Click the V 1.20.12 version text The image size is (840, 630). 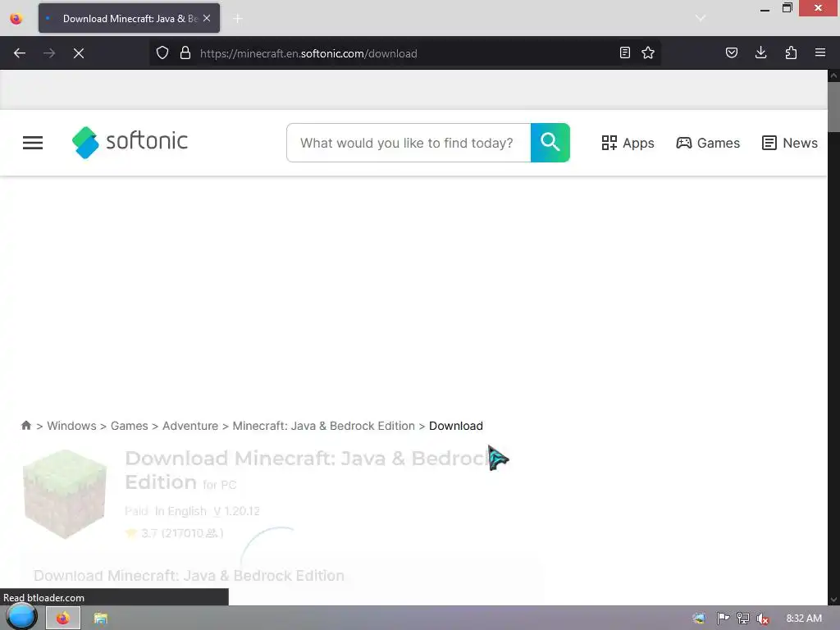pyautogui.click(x=236, y=511)
